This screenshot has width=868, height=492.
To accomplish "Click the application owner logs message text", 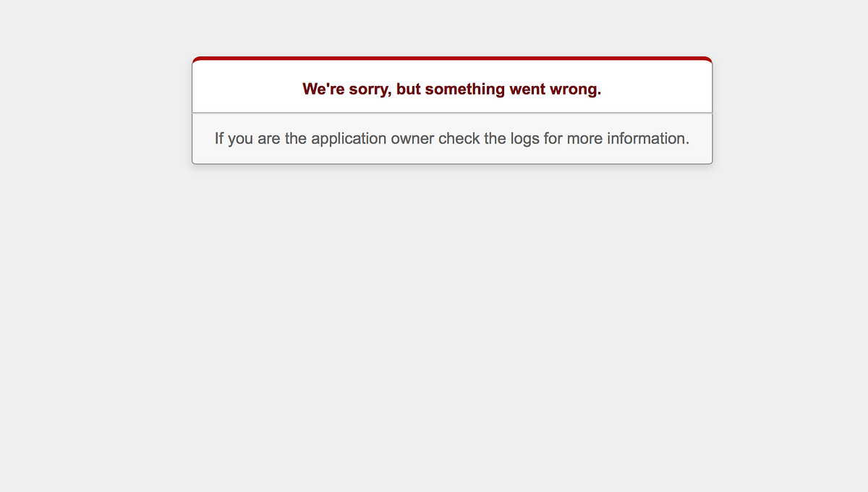I will click(452, 138).
